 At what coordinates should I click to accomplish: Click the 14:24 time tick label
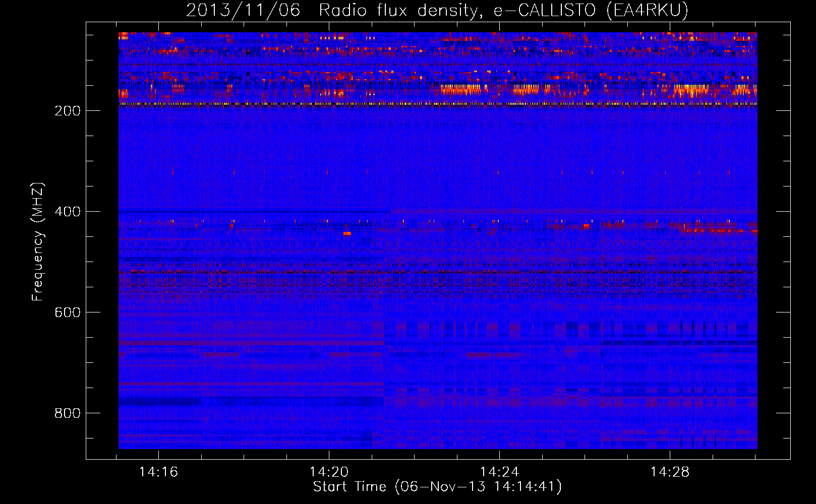click(499, 472)
